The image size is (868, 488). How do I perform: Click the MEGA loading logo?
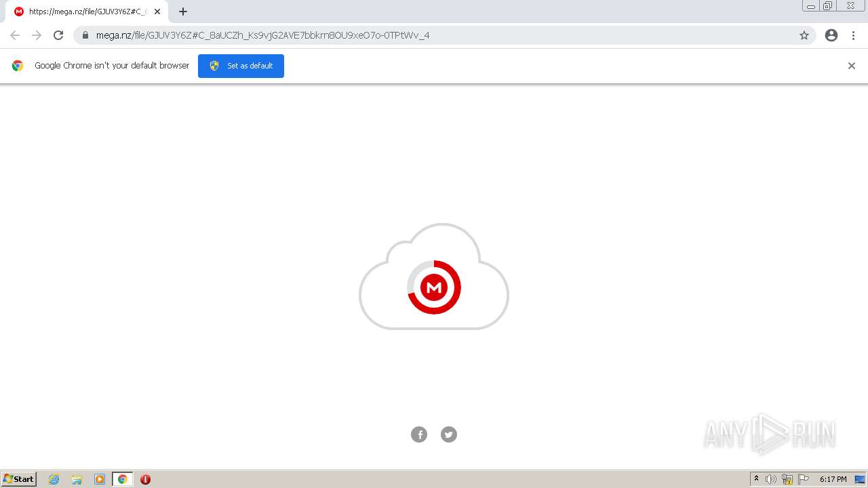click(434, 287)
